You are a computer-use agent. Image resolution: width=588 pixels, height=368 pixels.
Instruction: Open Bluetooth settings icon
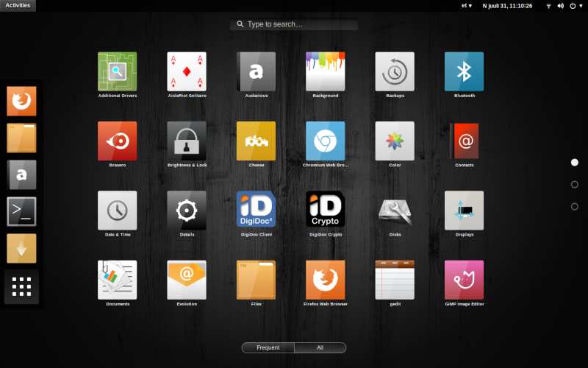pyautogui.click(x=465, y=71)
